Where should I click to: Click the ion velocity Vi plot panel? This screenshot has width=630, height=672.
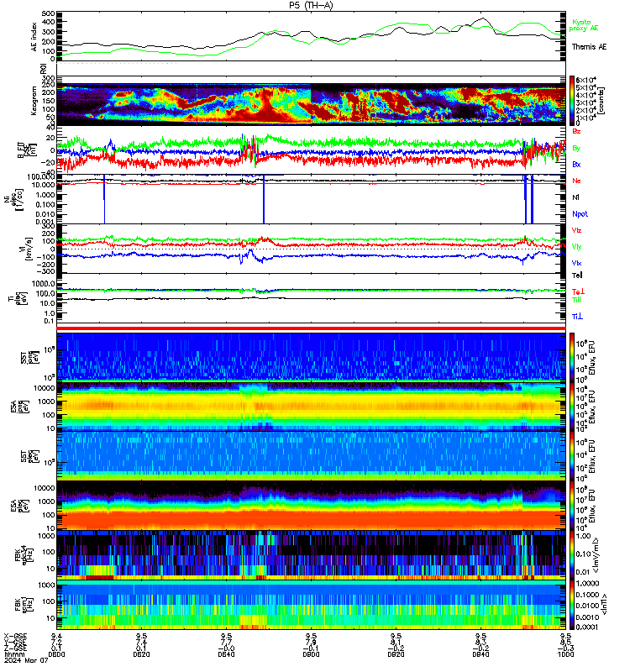coord(311,249)
